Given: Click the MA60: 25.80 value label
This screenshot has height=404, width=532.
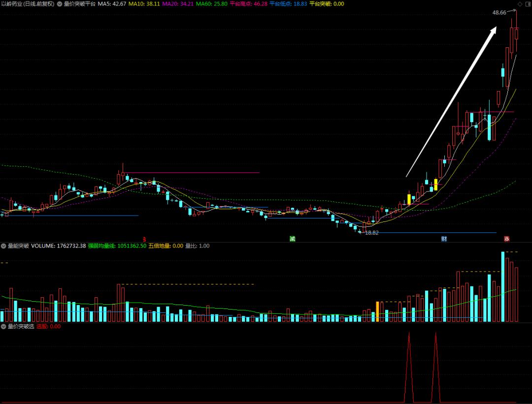Looking at the screenshot, I should pyautogui.click(x=212, y=4).
